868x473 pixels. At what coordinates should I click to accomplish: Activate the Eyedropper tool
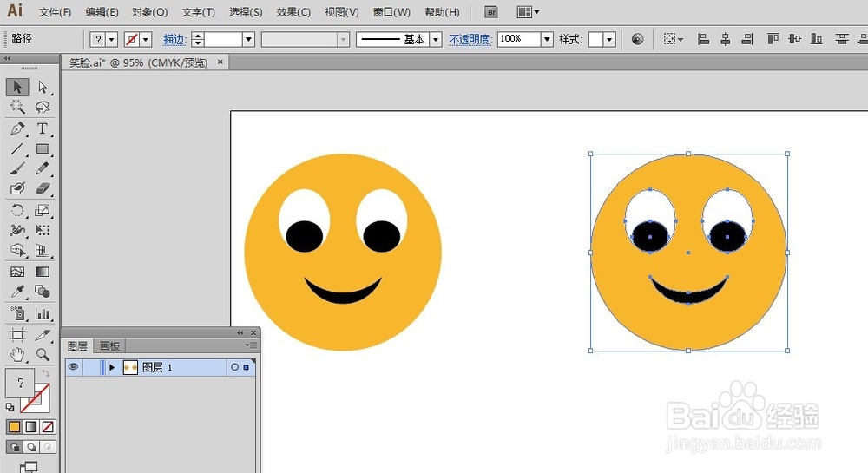tap(17, 292)
